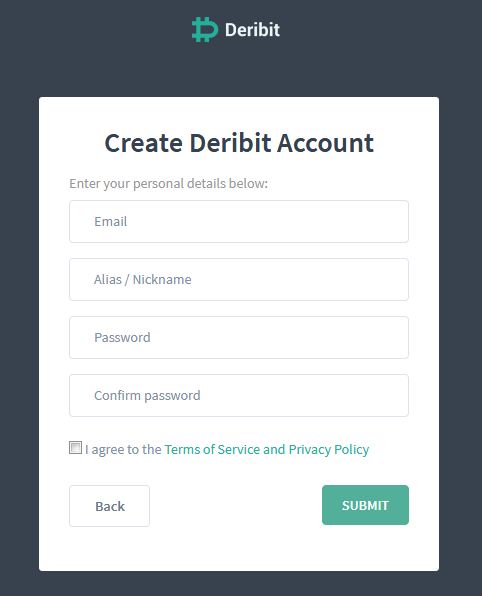Click the 'Create Deribit Account' heading
482x596 pixels.
[239, 143]
